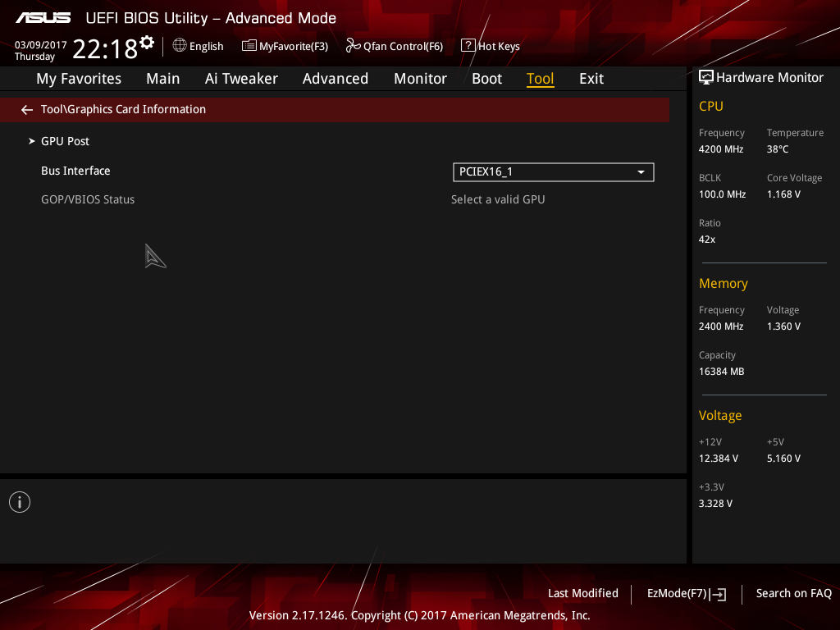Click Last Modified
This screenshot has height=630, width=840.
click(583, 594)
